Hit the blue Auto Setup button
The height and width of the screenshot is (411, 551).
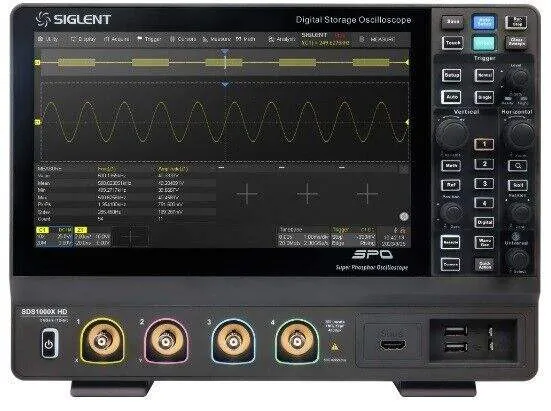(484, 22)
